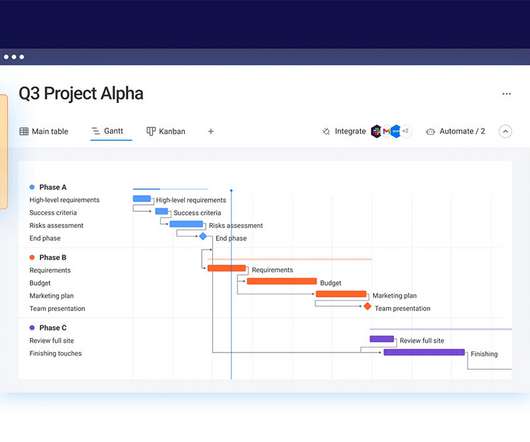Click the Integrate plug icon
Screen dimensions: 530x442
[326, 131]
